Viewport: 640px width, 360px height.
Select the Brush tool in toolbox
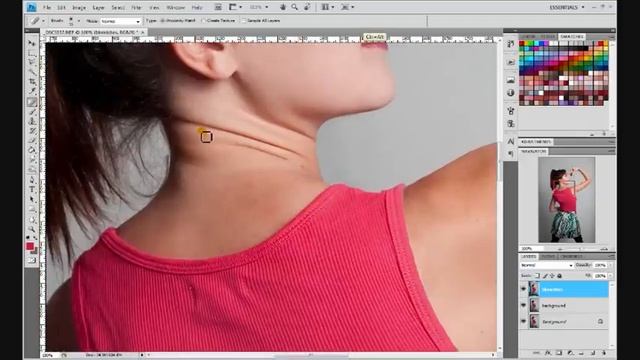(31, 112)
